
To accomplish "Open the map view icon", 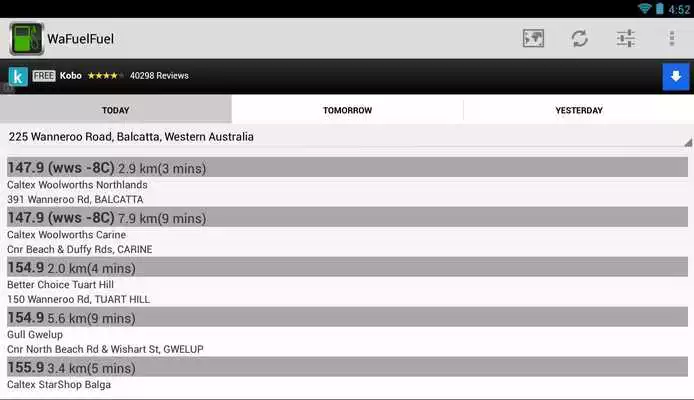I will [x=533, y=38].
